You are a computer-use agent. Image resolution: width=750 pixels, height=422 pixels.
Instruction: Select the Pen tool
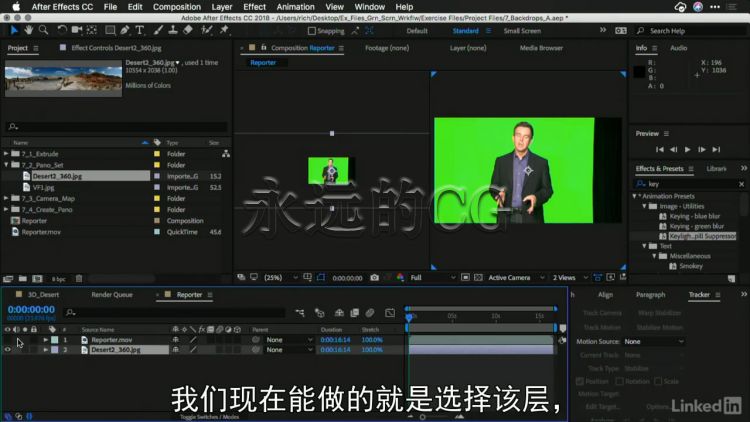125,31
